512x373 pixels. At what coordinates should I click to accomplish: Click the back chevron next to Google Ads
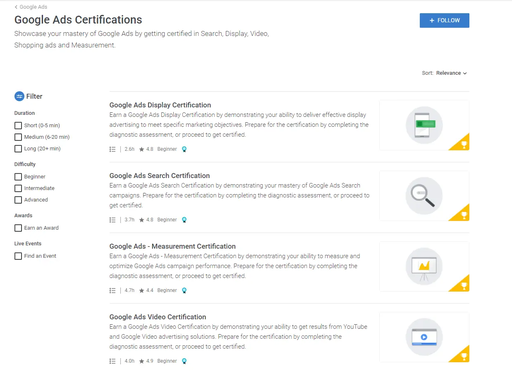coord(16,7)
